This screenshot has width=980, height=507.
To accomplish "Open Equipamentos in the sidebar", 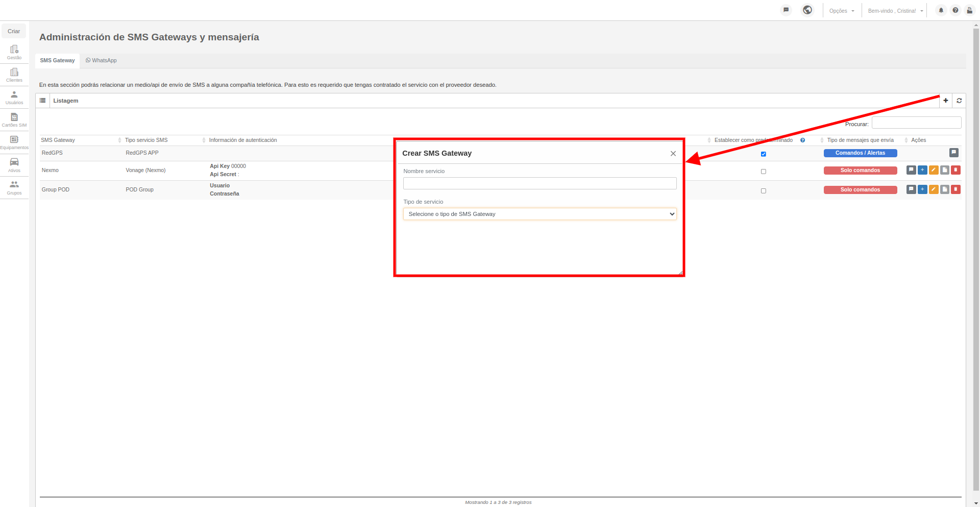I will click(14, 142).
